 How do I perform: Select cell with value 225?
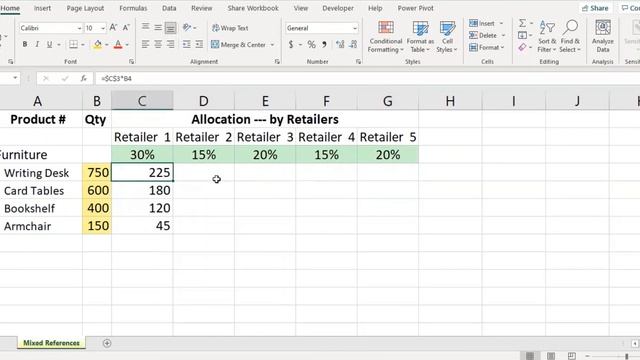coord(142,172)
